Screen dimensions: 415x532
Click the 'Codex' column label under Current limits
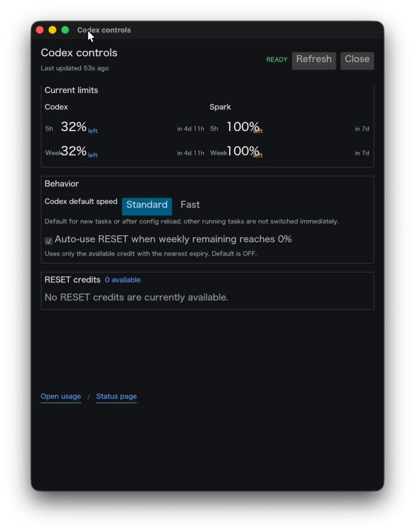56,107
